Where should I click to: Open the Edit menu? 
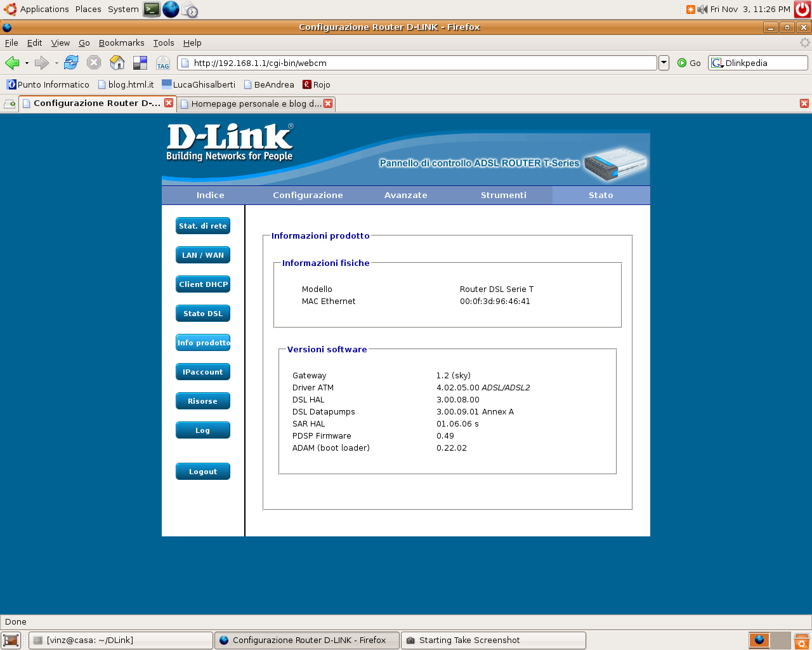tap(34, 43)
